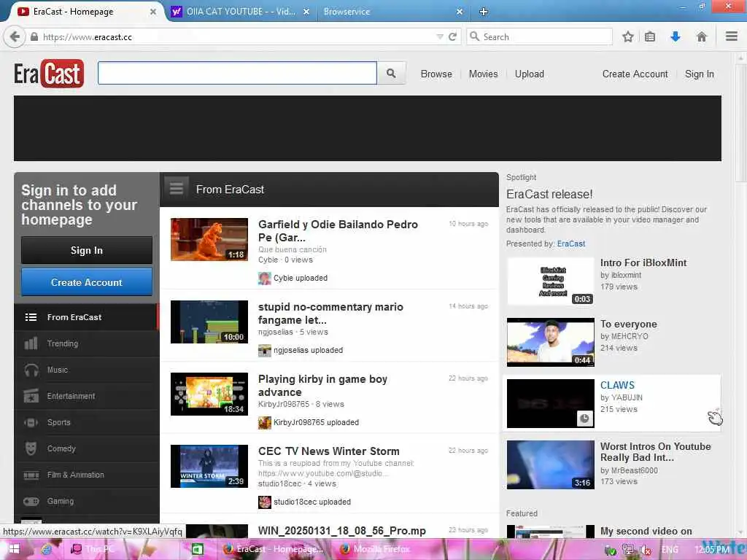Click the EraCast logo
This screenshot has width=747, height=560.
point(49,74)
